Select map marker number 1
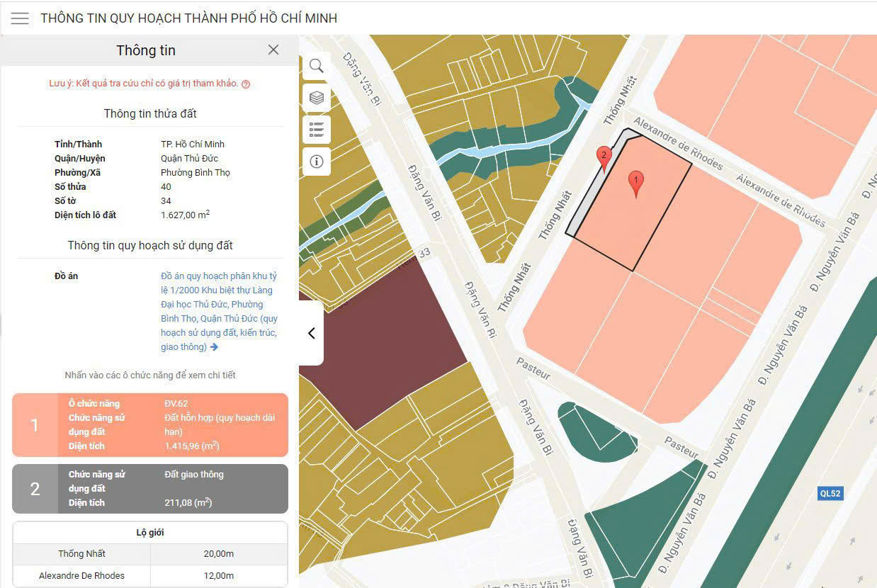Image resolution: width=877 pixels, height=588 pixels. pyautogui.click(x=636, y=184)
